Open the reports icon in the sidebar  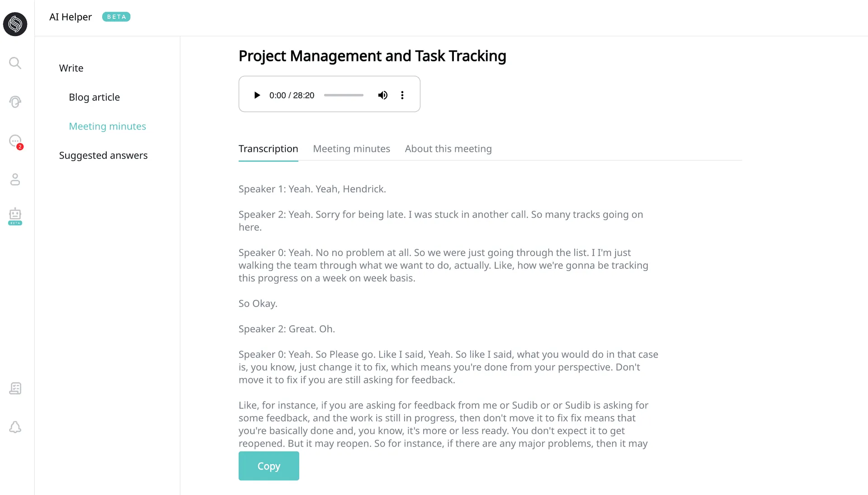15,388
